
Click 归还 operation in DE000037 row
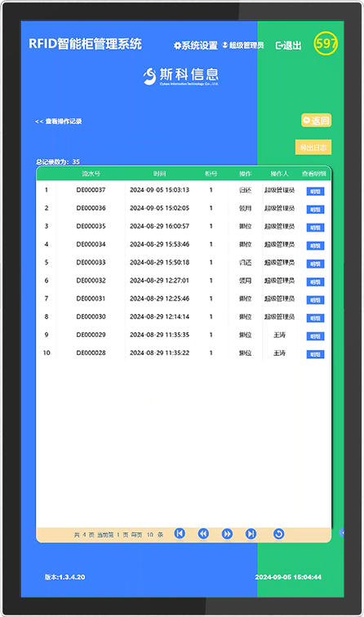click(x=245, y=190)
